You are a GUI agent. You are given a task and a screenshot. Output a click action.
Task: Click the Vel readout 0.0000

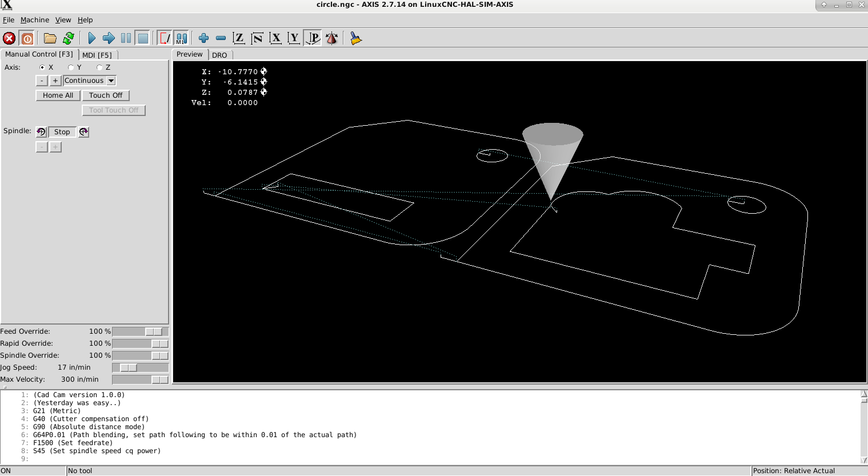[242, 103]
